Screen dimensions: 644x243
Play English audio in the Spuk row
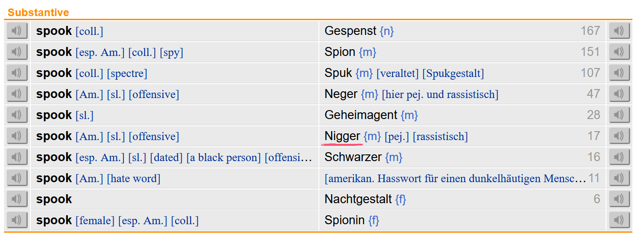[x=17, y=73]
